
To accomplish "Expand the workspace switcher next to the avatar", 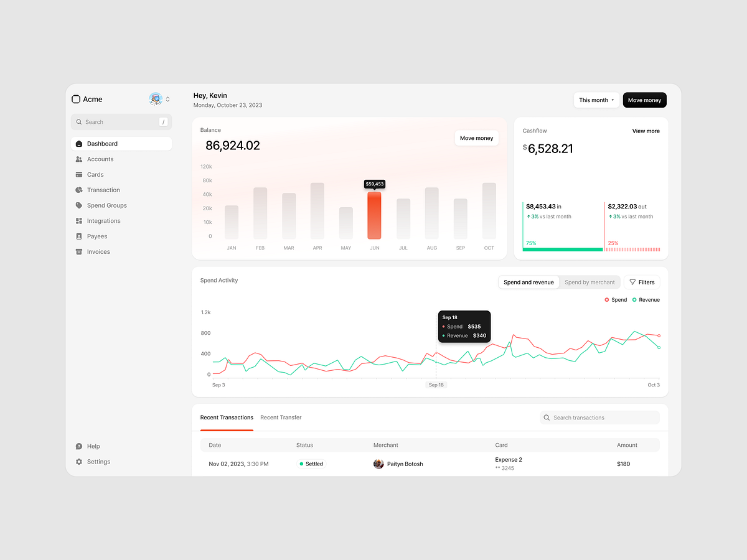I will click(167, 99).
